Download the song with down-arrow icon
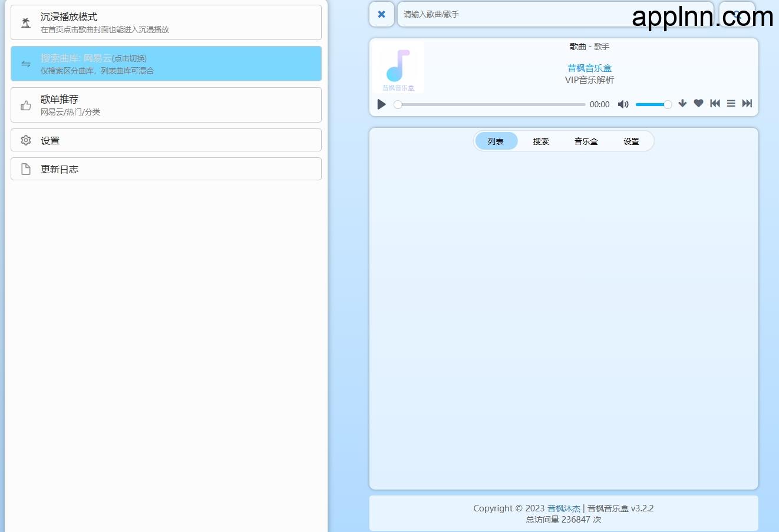 (x=682, y=104)
